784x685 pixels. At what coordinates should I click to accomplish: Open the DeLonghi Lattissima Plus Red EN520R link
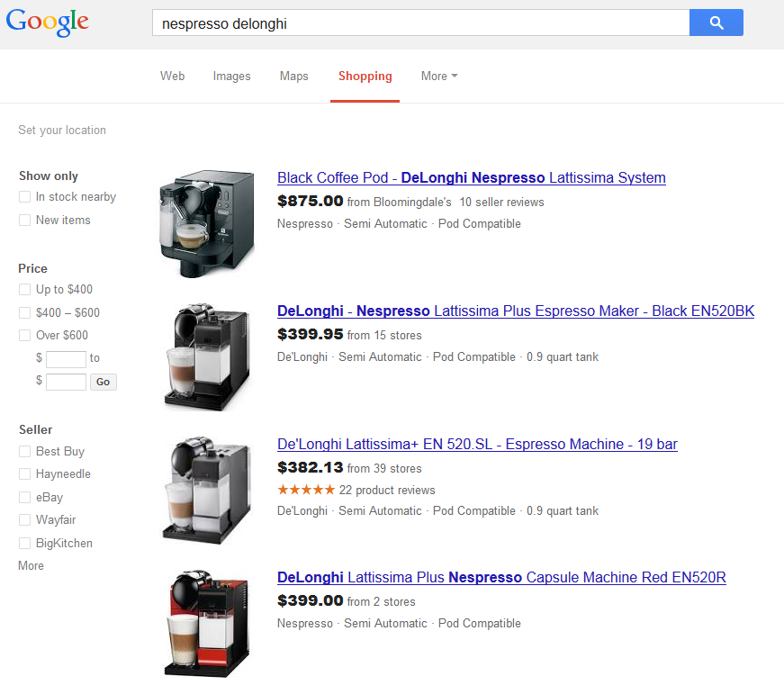coord(501,578)
